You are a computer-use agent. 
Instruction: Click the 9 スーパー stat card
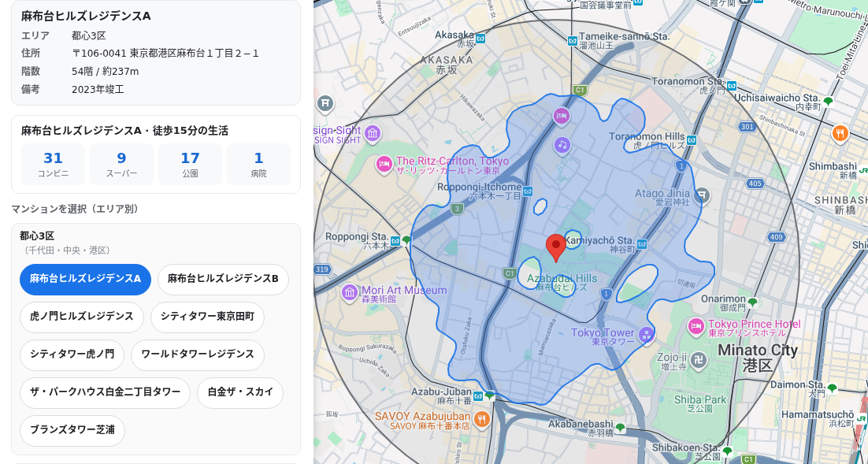tap(122, 164)
